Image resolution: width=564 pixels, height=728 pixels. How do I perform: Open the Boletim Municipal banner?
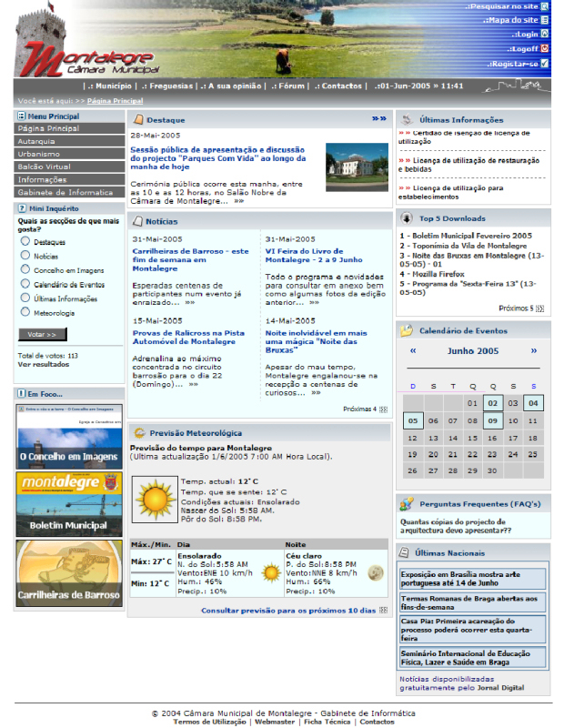(69, 504)
